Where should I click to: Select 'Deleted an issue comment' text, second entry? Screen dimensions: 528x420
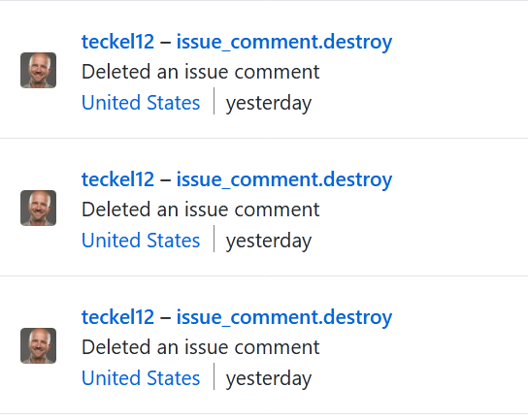pyautogui.click(x=200, y=210)
